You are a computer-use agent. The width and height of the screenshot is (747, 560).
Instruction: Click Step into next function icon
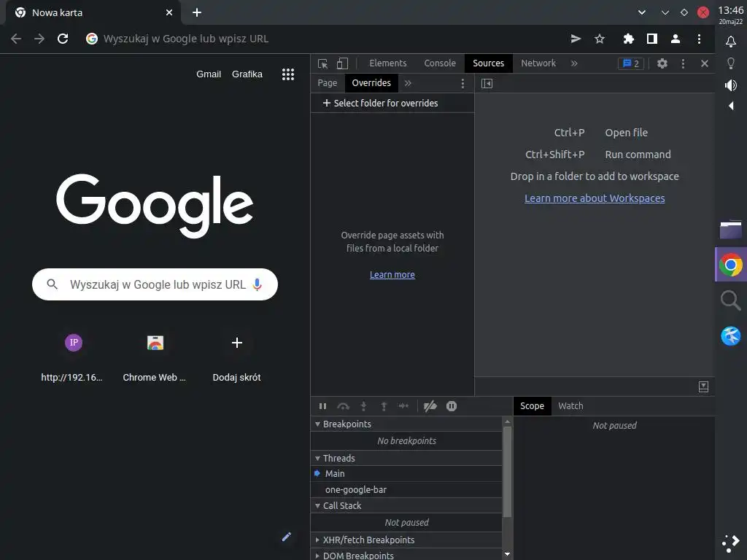pos(363,406)
